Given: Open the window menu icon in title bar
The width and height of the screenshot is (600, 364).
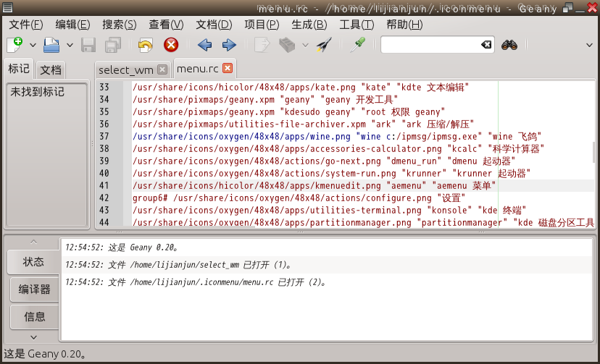Looking at the screenshot, I should pyautogui.click(x=7, y=7).
